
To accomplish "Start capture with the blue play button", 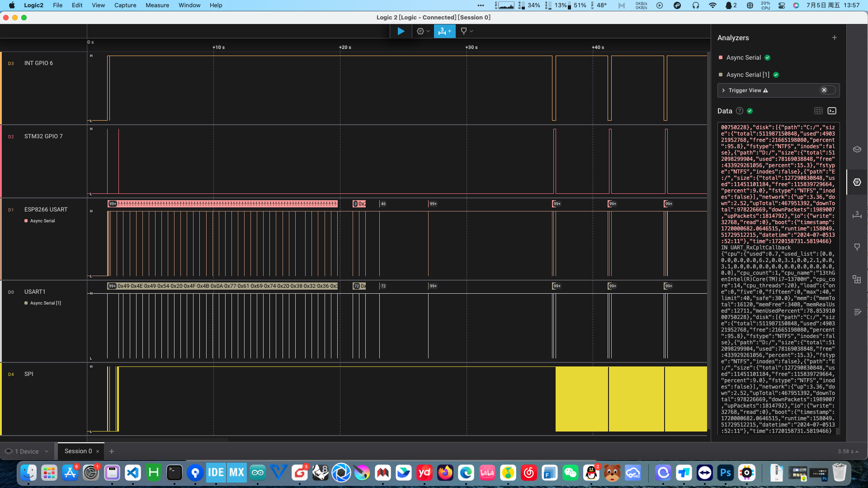I will pos(401,31).
